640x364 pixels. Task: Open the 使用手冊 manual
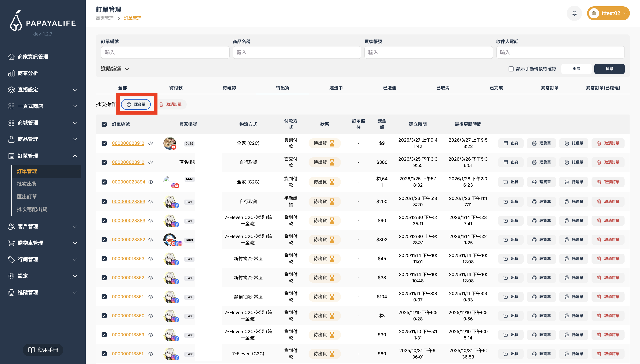click(43, 350)
